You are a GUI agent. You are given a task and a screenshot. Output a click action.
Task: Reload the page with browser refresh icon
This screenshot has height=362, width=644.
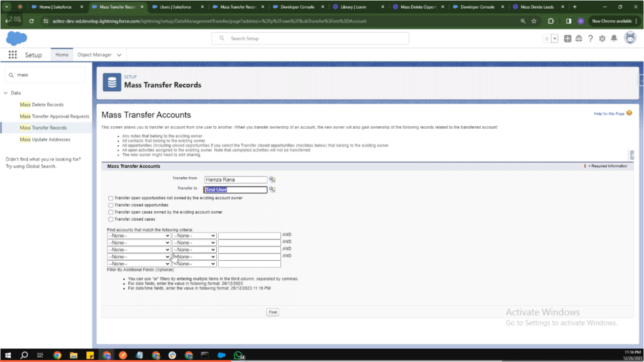pos(31,21)
